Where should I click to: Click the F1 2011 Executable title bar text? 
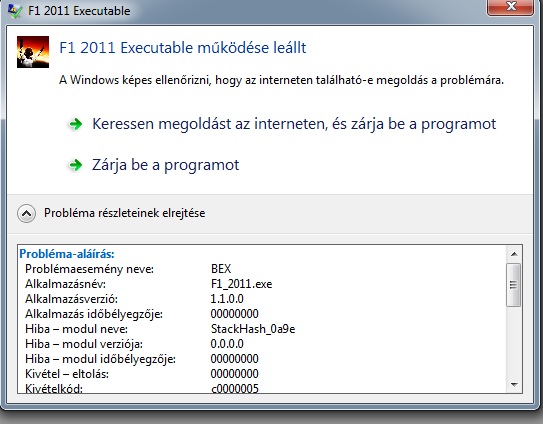click(79, 11)
